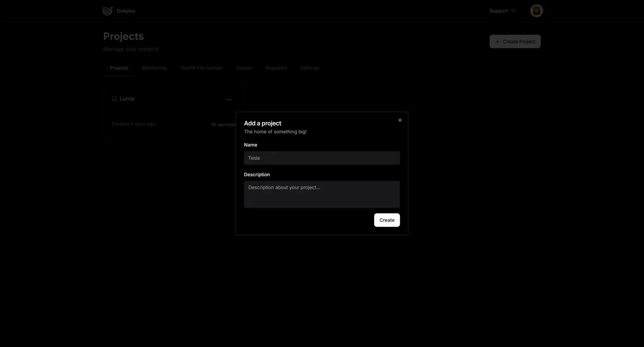Click the 10 services label on Lumia
This screenshot has height=347, width=644.
click(x=223, y=125)
